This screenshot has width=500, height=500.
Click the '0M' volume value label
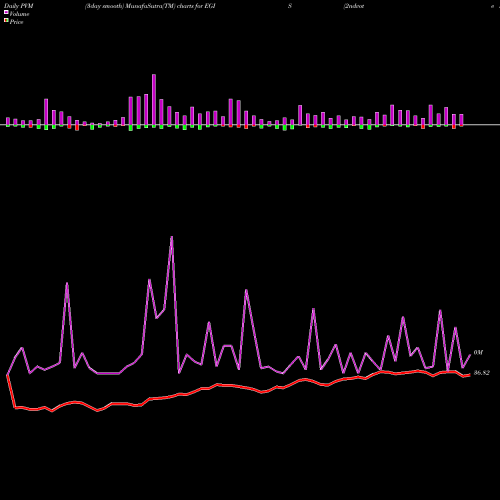pyautogui.click(x=478, y=352)
